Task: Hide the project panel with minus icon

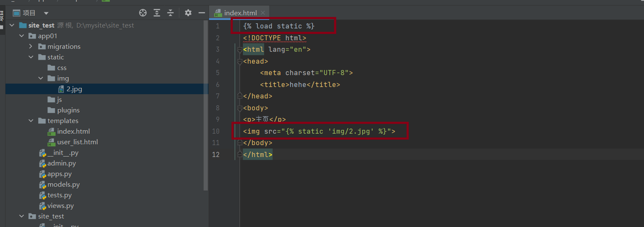Action: point(202,13)
